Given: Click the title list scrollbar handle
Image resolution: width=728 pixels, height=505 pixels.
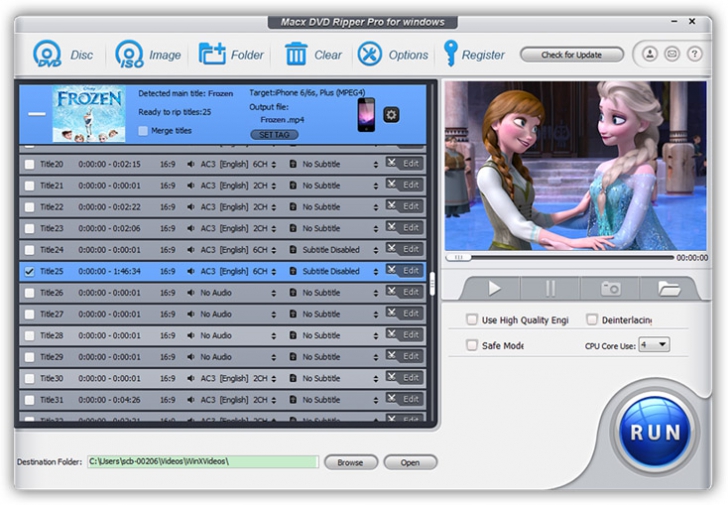Looking at the screenshot, I should tap(432, 284).
